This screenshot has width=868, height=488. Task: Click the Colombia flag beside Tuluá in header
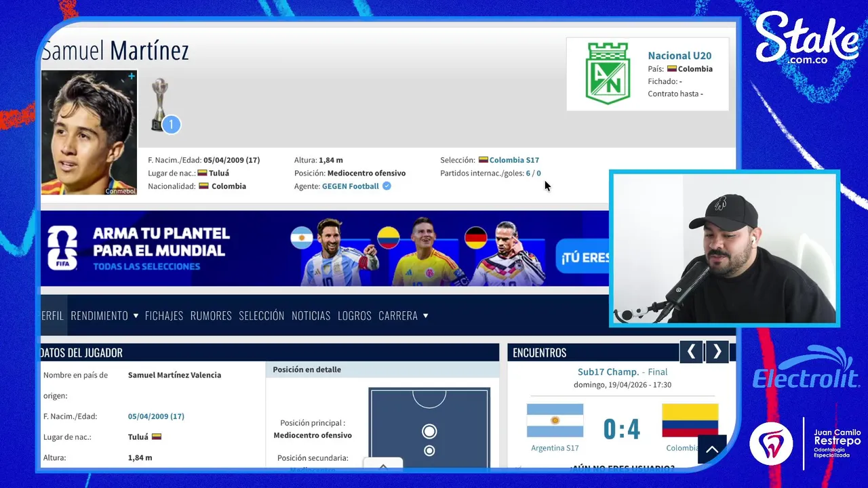(202, 173)
